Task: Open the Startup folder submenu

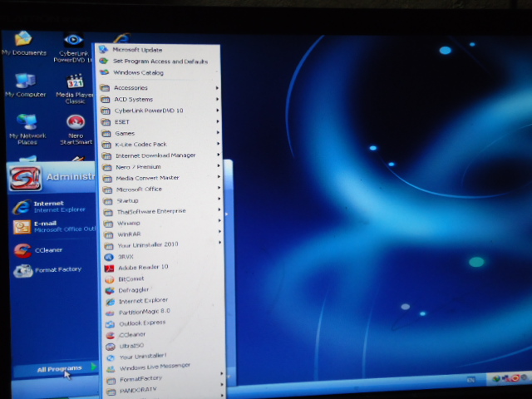Action: pos(163,200)
